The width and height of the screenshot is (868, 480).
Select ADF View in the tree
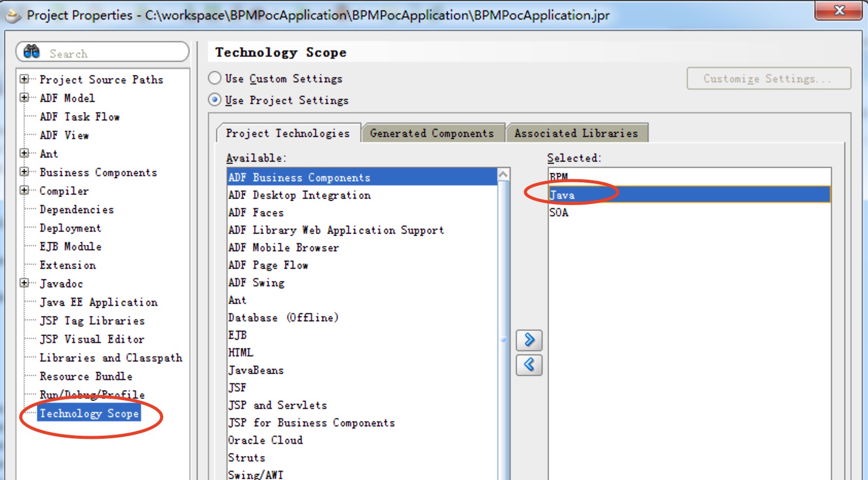(x=64, y=135)
